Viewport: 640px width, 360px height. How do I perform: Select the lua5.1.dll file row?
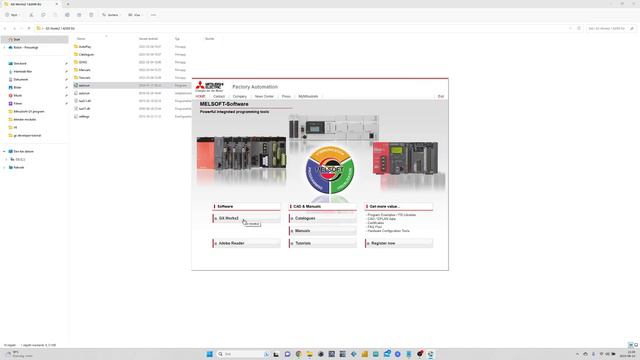tap(132, 101)
